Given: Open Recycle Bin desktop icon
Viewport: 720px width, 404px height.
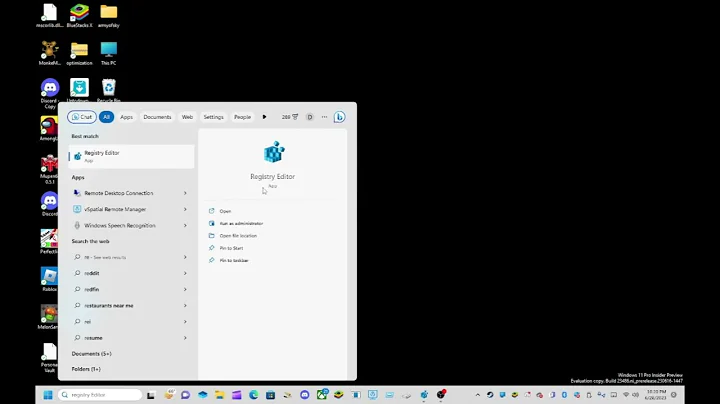Looking at the screenshot, I should point(109,90).
